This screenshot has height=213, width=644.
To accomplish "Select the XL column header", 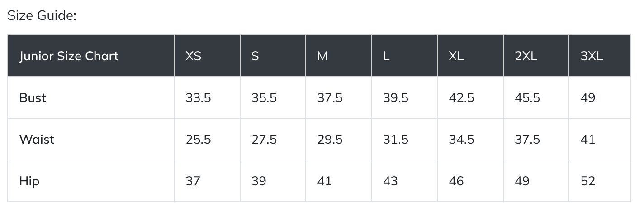I will pos(456,56).
